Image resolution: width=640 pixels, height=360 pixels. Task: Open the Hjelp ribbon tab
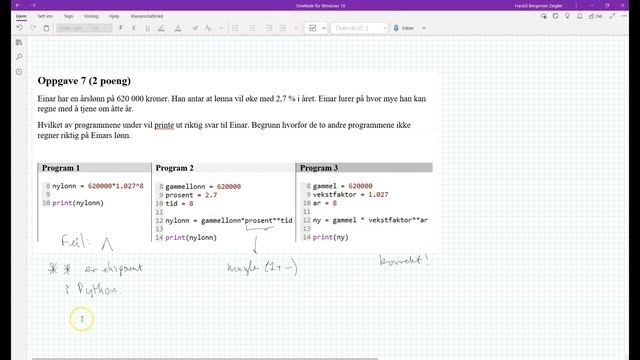point(114,16)
